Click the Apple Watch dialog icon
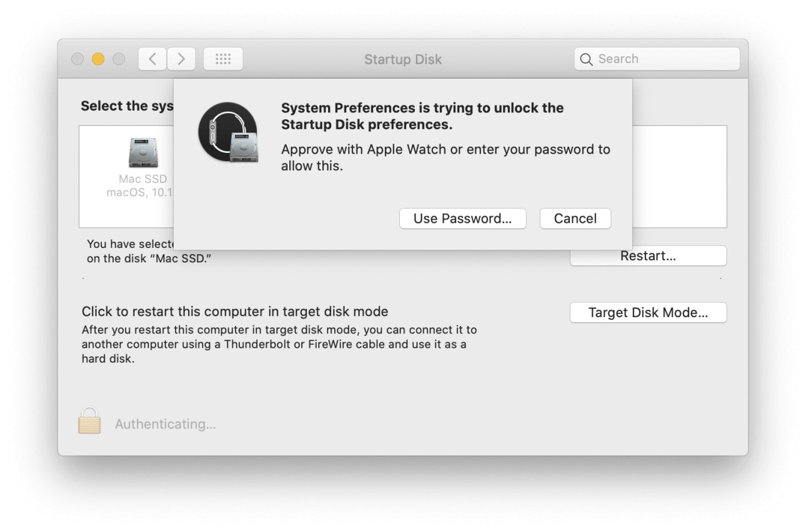 pyautogui.click(x=228, y=133)
